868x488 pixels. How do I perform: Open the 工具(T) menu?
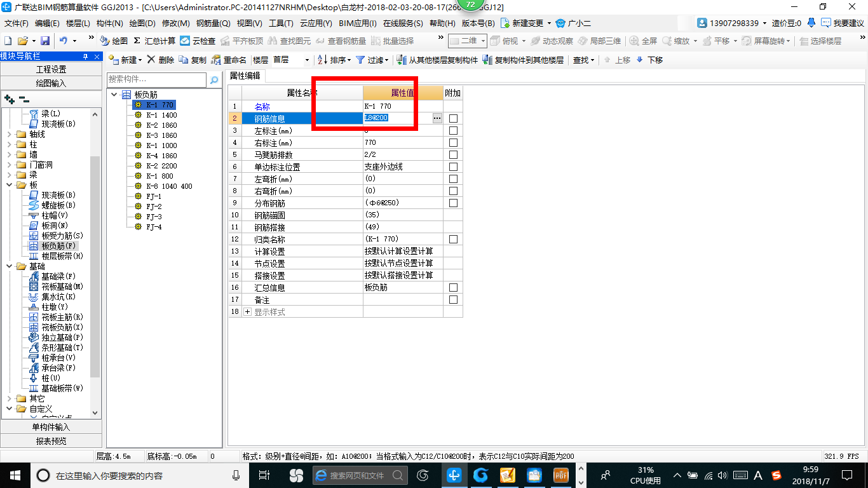281,23
